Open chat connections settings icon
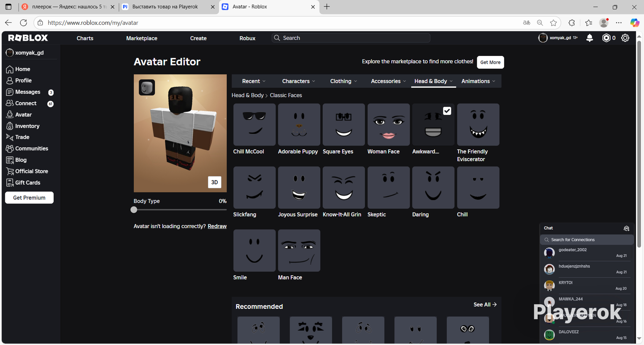This screenshot has width=644, height=345. [626, 228]
